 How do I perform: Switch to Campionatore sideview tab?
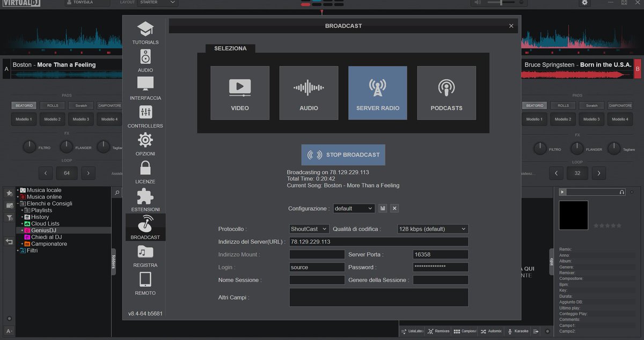(465, 331)
